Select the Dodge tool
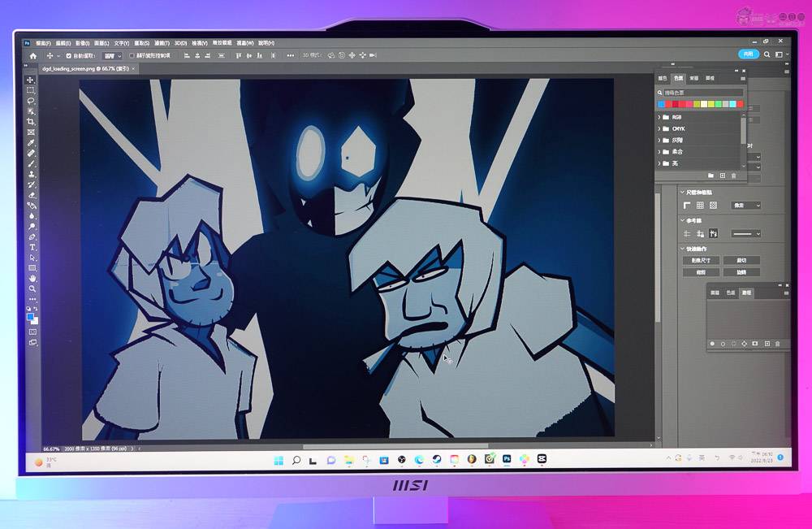Screen dimensions: 812x529 [32, 227]
